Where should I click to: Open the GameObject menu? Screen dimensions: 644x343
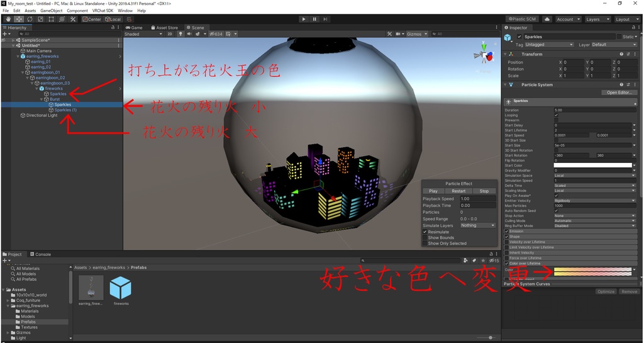point(52,11)
